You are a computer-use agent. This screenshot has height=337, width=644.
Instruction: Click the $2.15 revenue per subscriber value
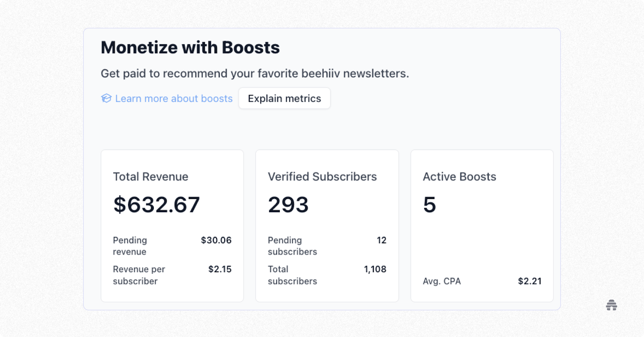220,269
